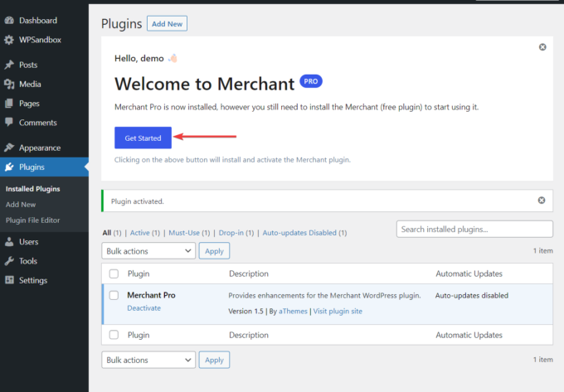Screen dimensions: 564x392
Task: Go to Settings menu
Action: (x=44, y=280)
